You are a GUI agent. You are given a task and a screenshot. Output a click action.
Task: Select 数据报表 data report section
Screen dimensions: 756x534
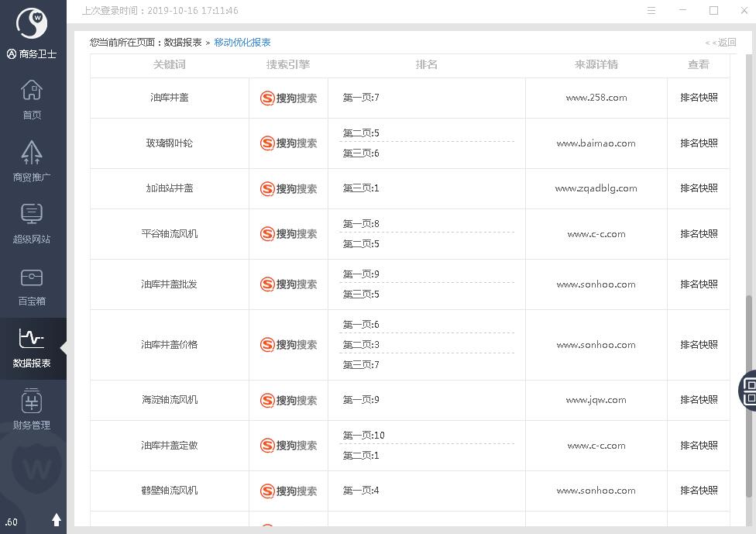pos(32,347)
